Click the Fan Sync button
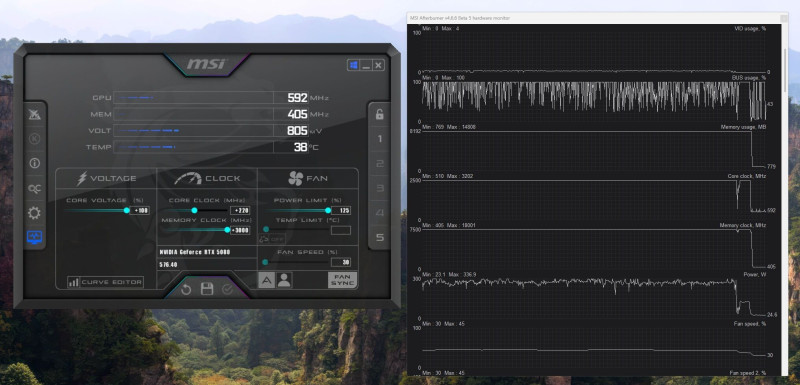Image resolution: width=800 pixels, height=385 pixels. tap(342, 280)
